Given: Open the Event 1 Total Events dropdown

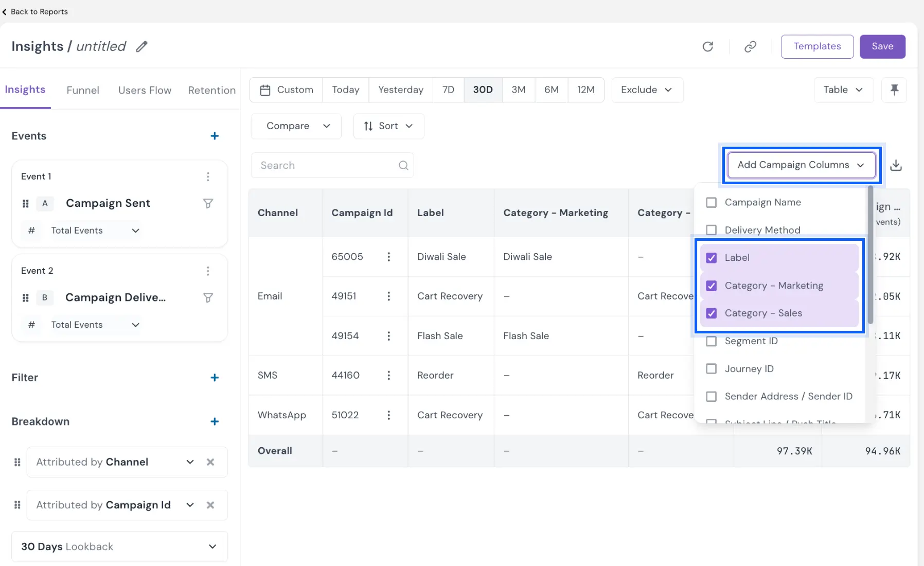Looking at the screenshot, I should (x=95, y=231).
